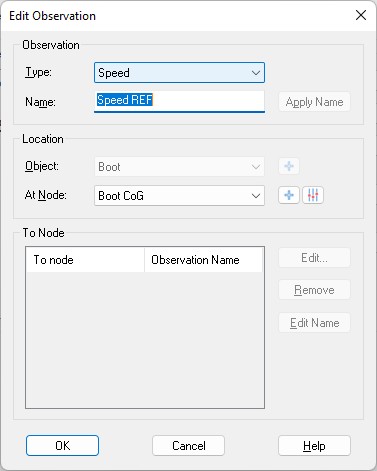Open the At Node dropdown showing Boot CoG

(x=179, y=196)
